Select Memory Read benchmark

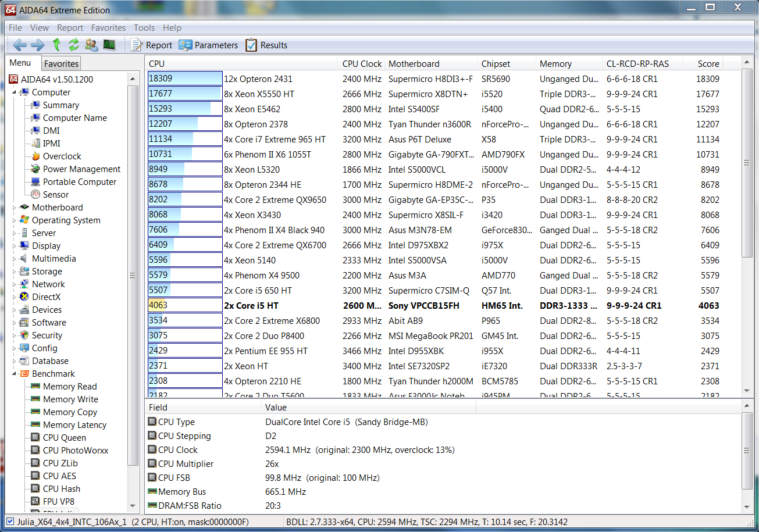point(70,387)
